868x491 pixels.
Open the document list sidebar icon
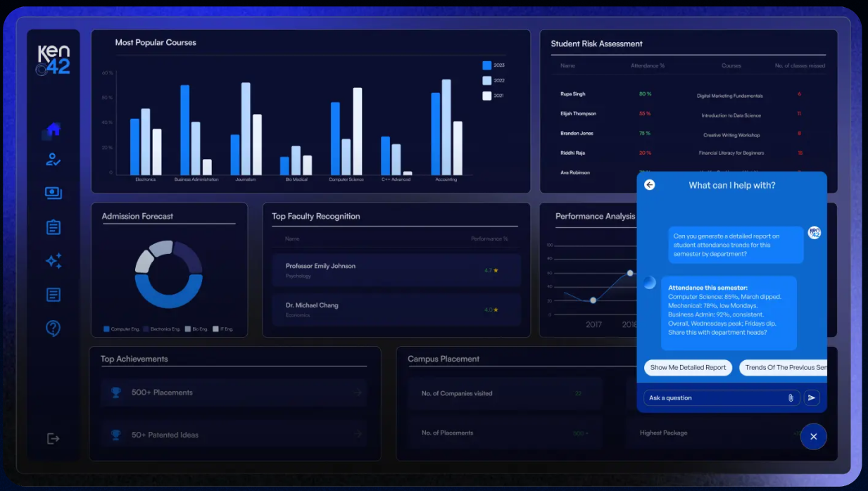53,295
